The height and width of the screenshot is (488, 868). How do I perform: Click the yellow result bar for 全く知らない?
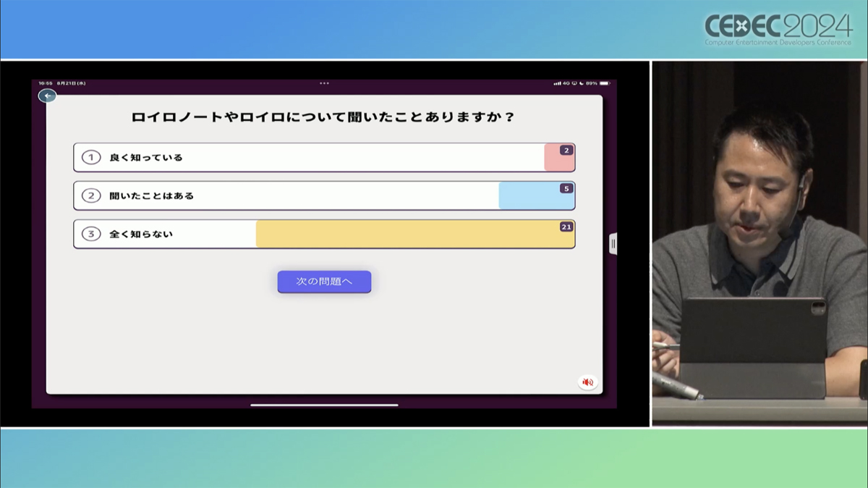click(415, 234)
